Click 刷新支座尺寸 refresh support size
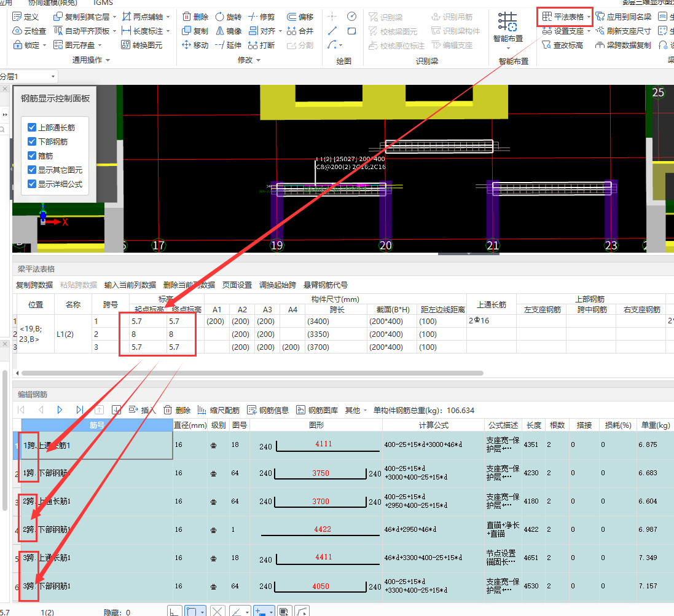Viewport: 674px width, 616px height. (624, 31)
